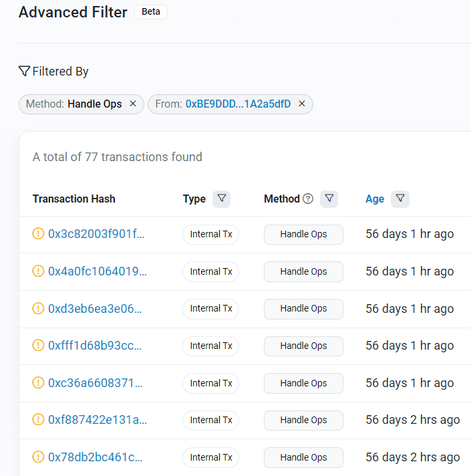Click the Method help question mark icon
This screenshot has width=471, height=476.
click(x=308, y=199)
